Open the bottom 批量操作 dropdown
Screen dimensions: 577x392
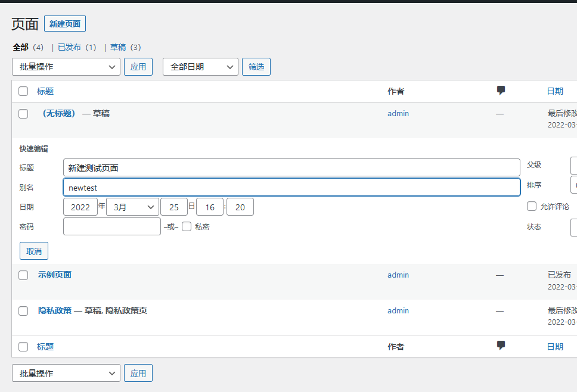click(66, 373)
